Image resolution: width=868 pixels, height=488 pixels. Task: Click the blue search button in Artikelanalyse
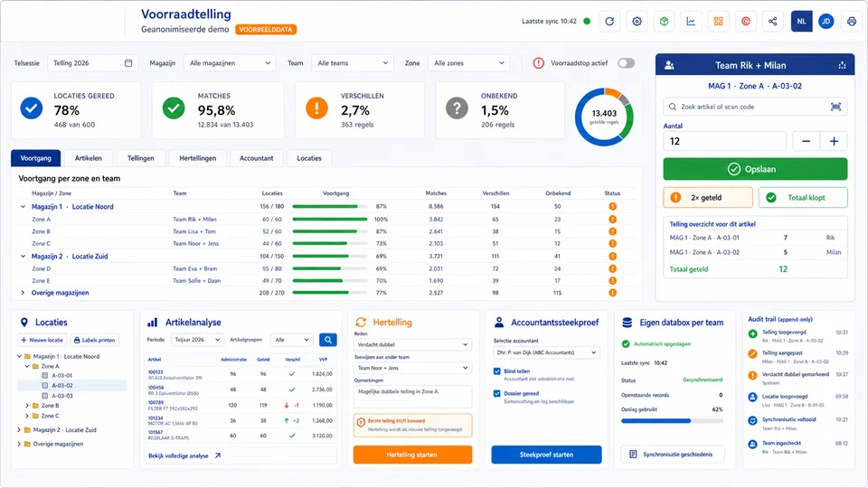pyautogui.click(x=328, y=340)
